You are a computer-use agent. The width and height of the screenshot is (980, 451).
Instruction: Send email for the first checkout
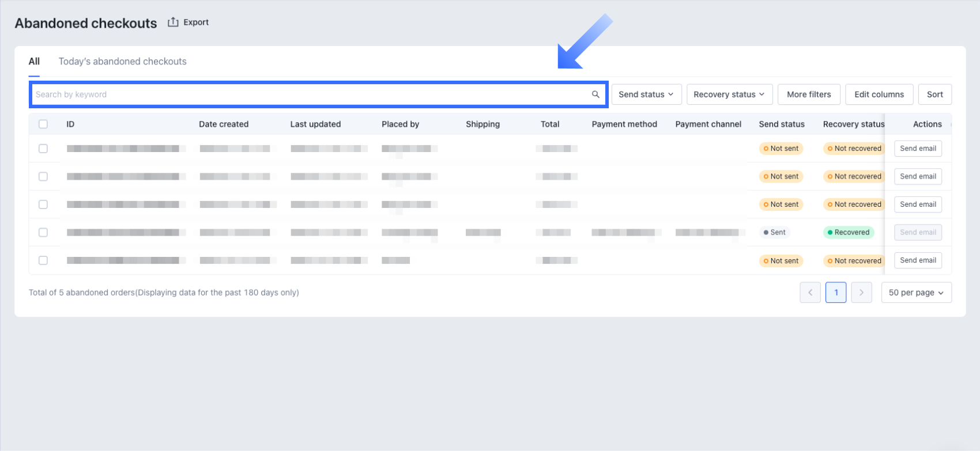(x=918, y=149)
